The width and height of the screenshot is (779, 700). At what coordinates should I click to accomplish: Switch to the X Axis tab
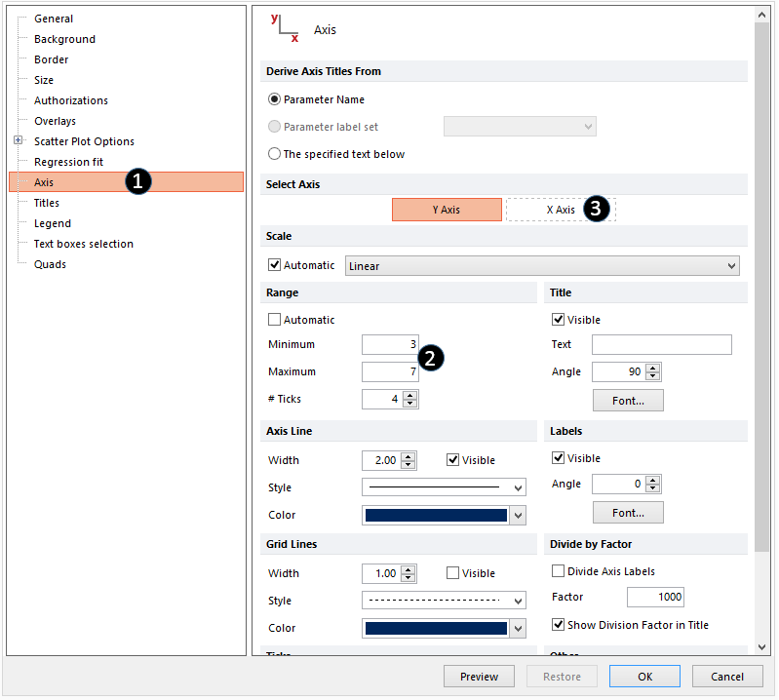pos(560,210)
